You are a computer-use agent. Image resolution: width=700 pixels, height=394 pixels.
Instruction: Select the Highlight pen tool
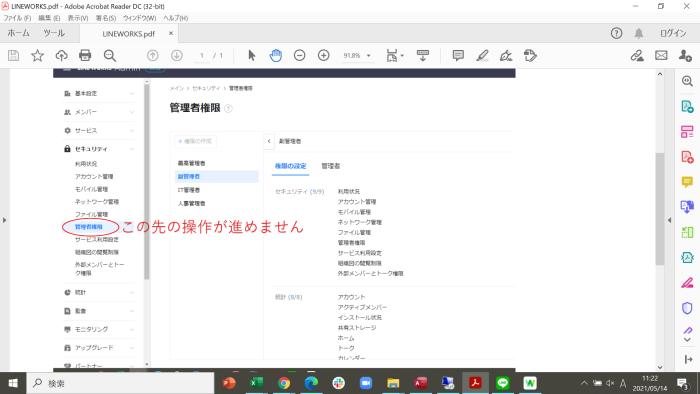point(482,55)
